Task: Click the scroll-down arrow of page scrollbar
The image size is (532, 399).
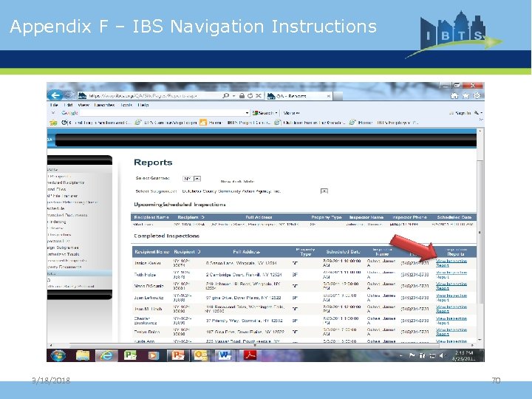Action: coord(480,340)
